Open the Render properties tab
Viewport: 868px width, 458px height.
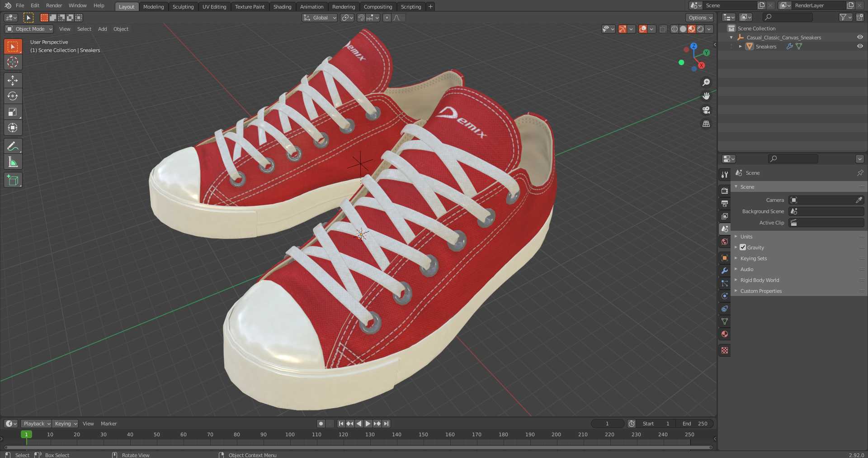pos(725,191)
